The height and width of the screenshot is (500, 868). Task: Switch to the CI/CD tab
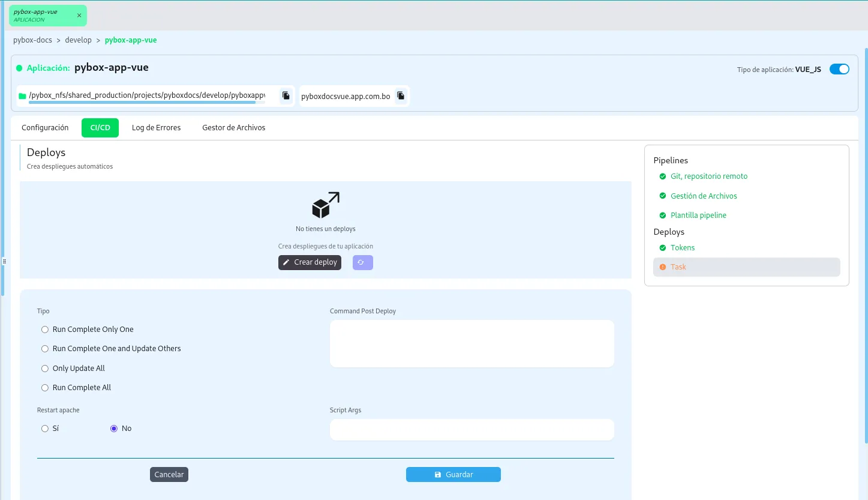point(100,128)
